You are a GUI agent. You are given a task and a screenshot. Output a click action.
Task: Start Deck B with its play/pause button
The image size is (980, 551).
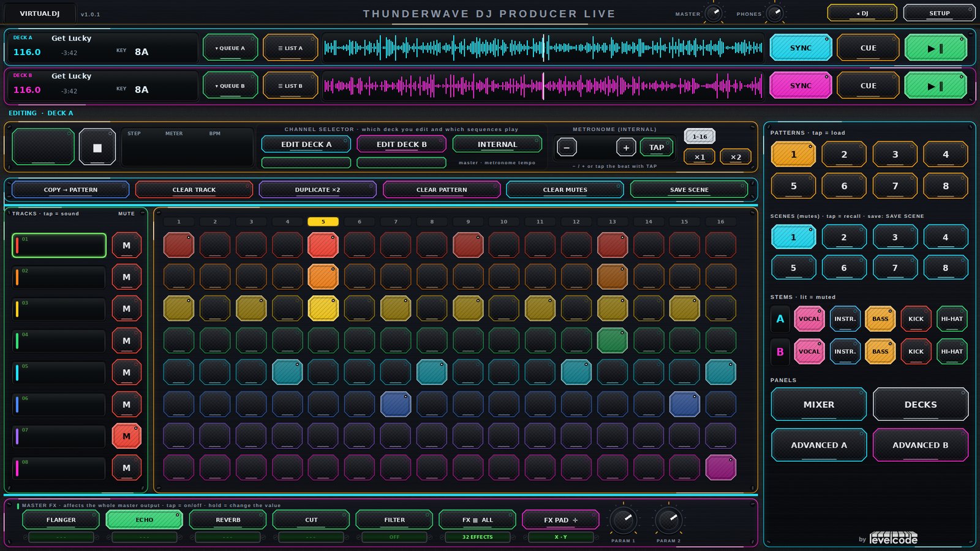coord(935,86)
